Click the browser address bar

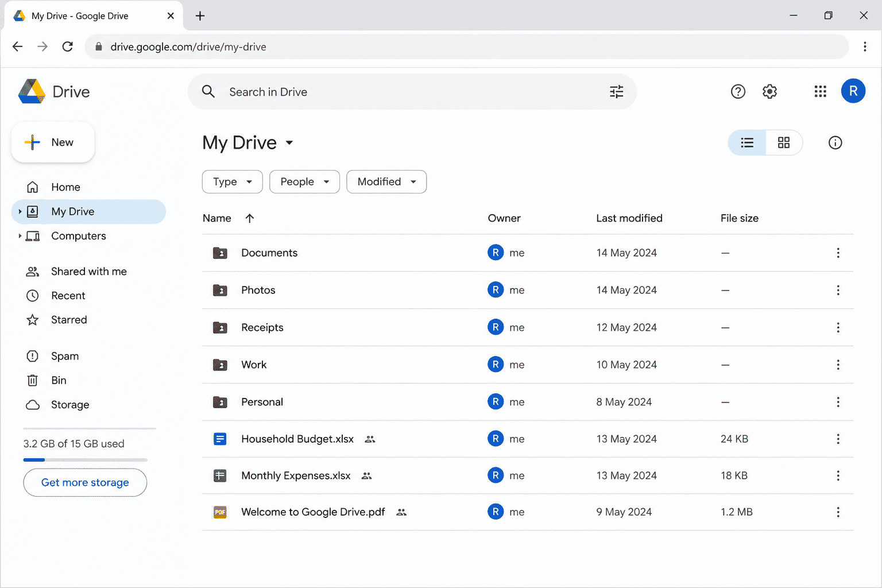466,47
